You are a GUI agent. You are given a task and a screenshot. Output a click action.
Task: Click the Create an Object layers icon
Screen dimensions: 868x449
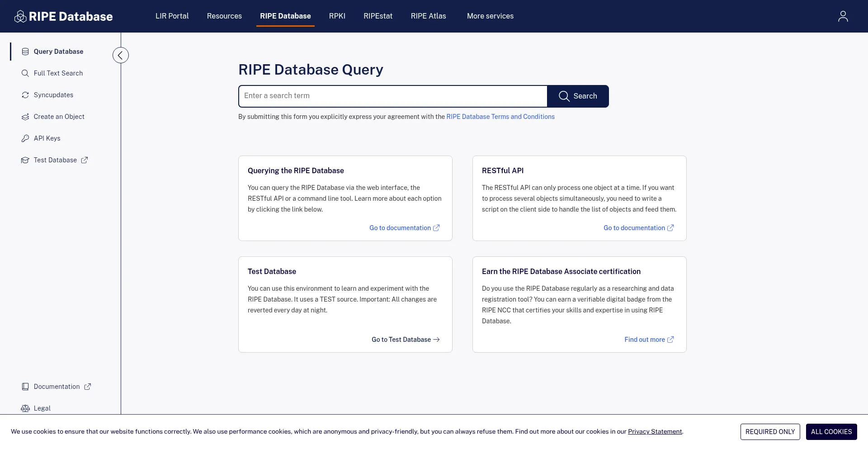click(25, 117)
